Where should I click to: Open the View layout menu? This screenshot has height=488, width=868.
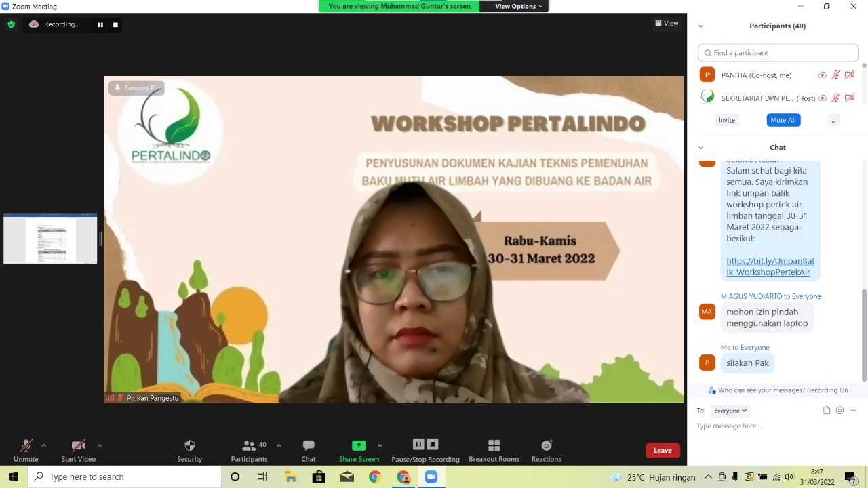[667, 24]
